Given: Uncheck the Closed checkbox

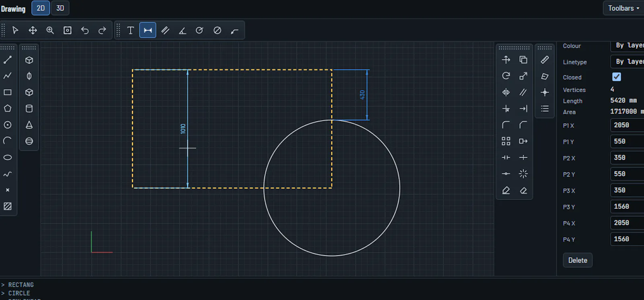Looking at the screenshot, I should [x=617, y=77].
